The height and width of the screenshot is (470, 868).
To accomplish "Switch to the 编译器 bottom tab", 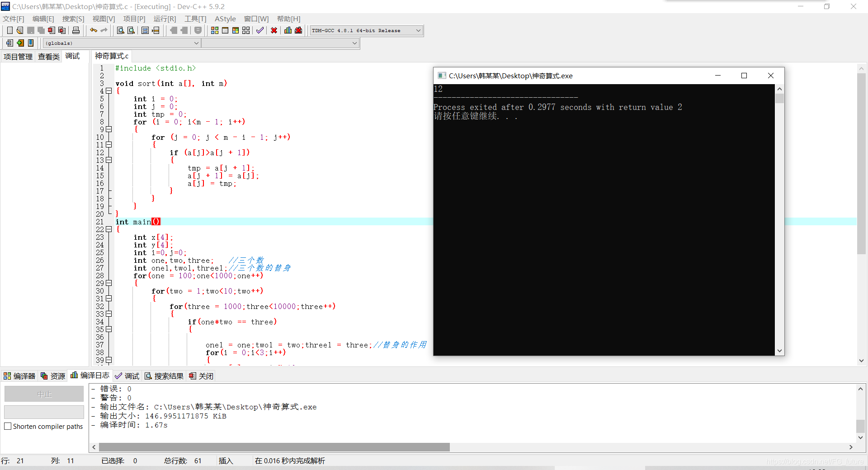I will 19,376.
